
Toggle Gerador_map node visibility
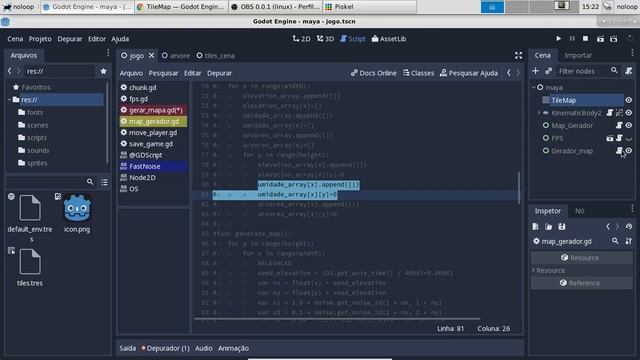point(629,151)
